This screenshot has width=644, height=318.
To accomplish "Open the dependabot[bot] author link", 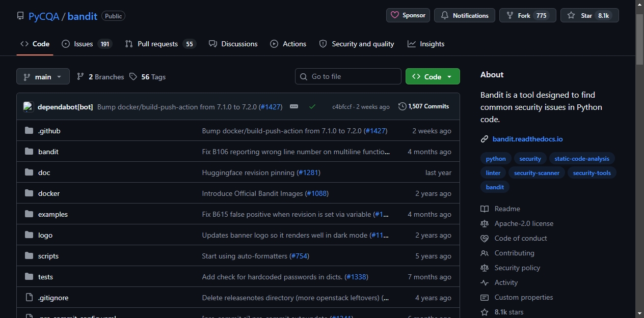I will click(65, 107).
